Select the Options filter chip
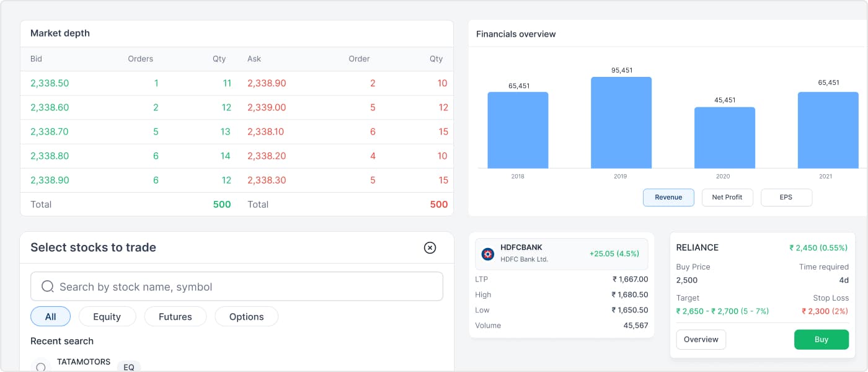The height and width of the screenshot is (372, 868). [x=246, y=316]
